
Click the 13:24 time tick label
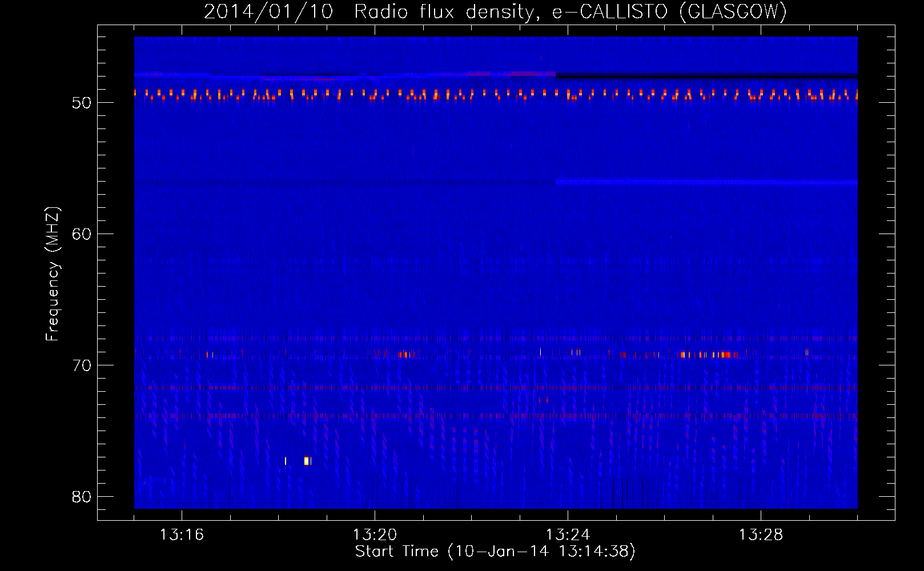coord(568,534)
